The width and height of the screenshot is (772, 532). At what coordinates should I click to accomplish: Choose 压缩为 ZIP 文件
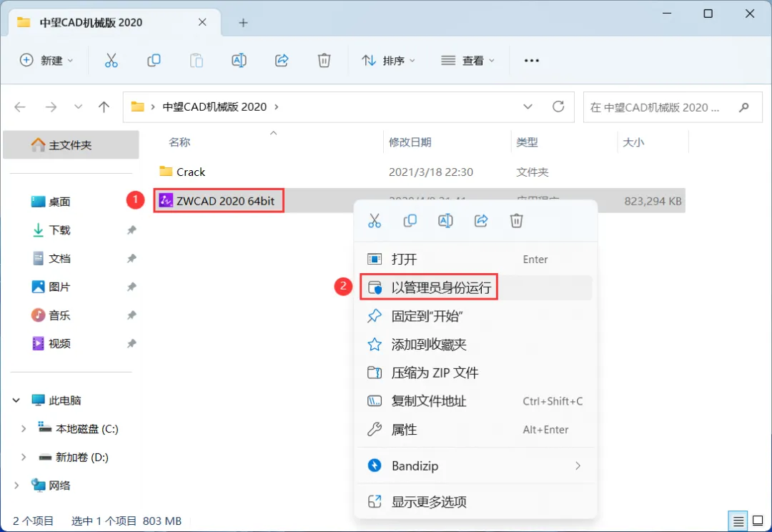pyautogui.click(x=475, y=373)
